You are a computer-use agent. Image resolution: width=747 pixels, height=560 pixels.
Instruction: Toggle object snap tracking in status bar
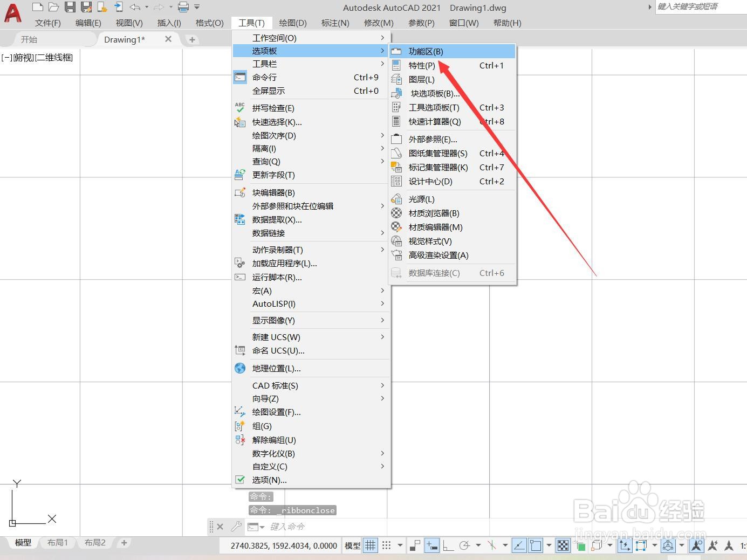coord(519,545)
